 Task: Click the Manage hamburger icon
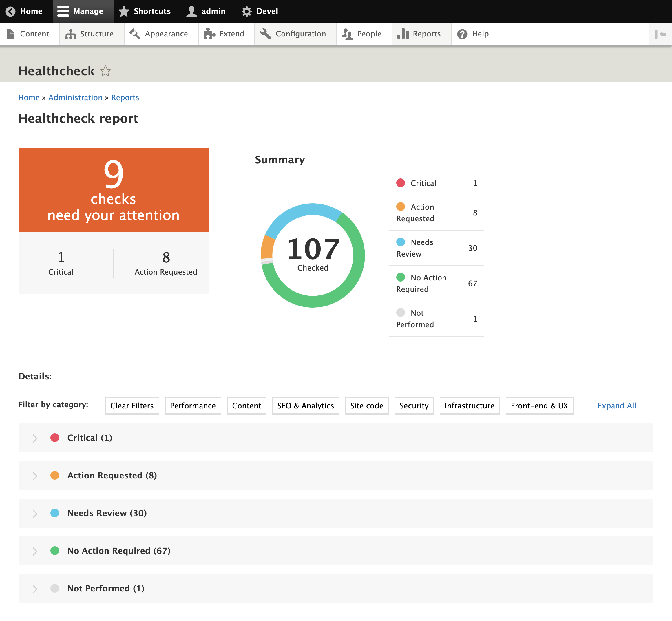[63, 11]
